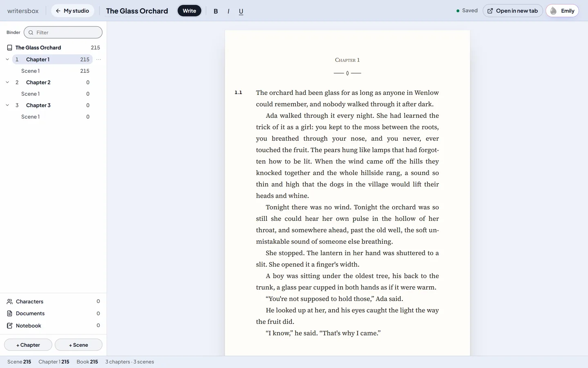Click the Saved status indicator
Viewport: 588px width, 368px height.
point(467,11)
